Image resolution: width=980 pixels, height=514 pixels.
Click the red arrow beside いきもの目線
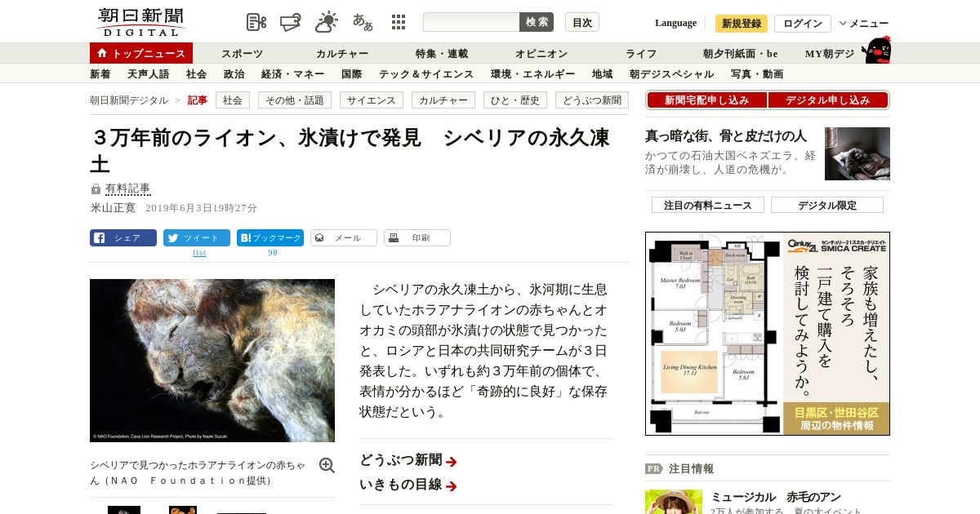(x=452, y=486)
